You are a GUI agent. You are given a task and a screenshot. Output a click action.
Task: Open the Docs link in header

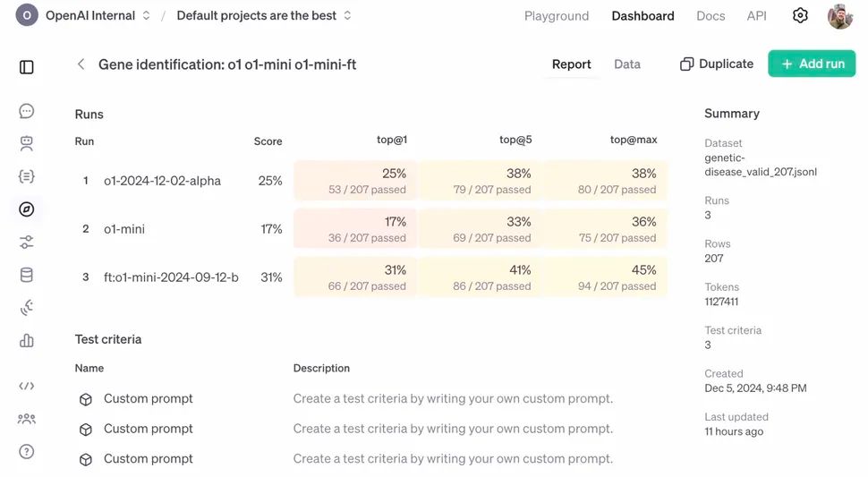(x=711, y=16)
